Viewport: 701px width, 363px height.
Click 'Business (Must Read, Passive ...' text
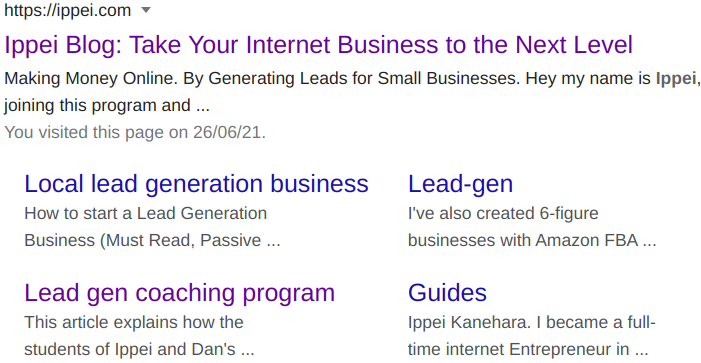point(152,241)
